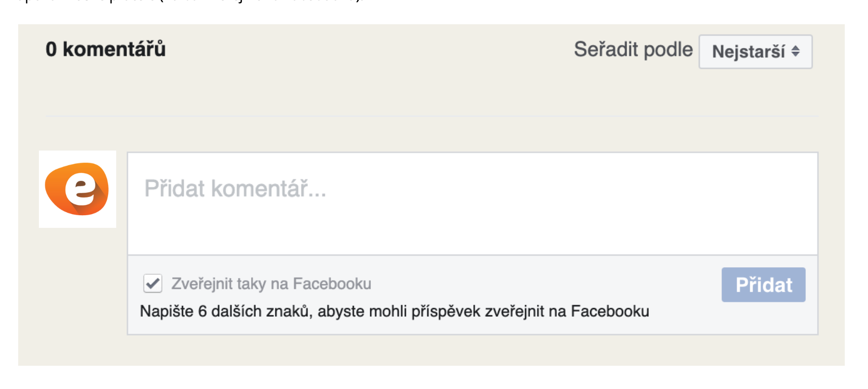The height and width of the screenshot is (389, 868).
Task: Click the word "Nejstarší" in the sort box
Action: [x=748, y=52]
